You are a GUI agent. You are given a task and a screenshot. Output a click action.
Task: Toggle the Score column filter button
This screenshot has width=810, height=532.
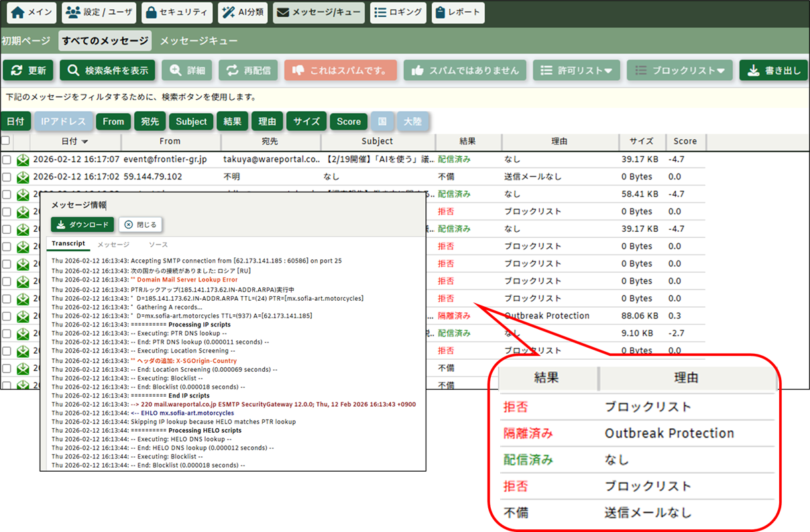click(x=349, y=121)
